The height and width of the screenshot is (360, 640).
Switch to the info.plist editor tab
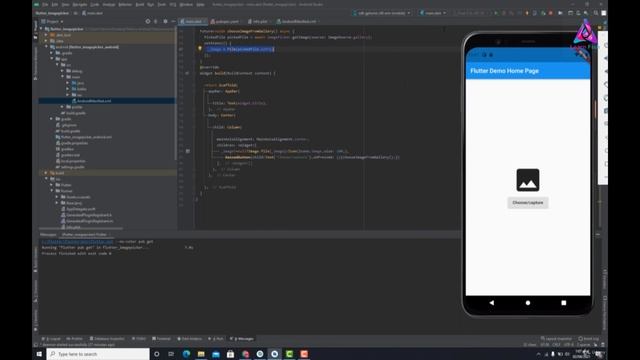coord(259,21)
